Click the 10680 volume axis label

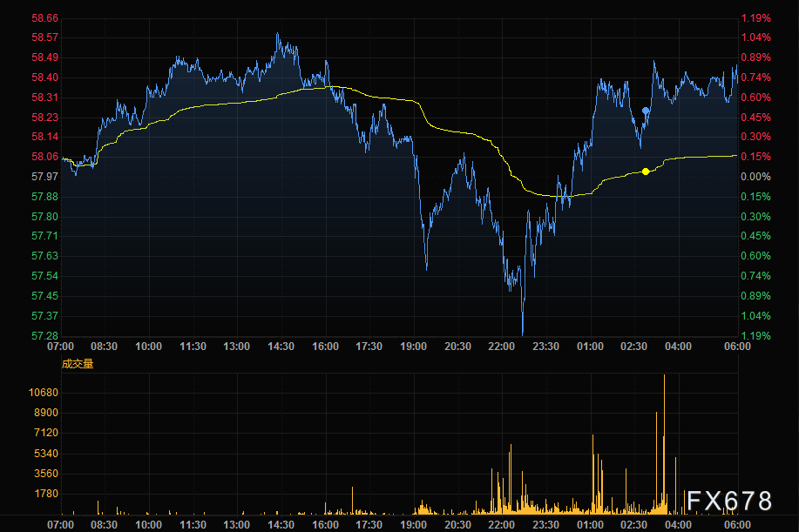[42, 393]
